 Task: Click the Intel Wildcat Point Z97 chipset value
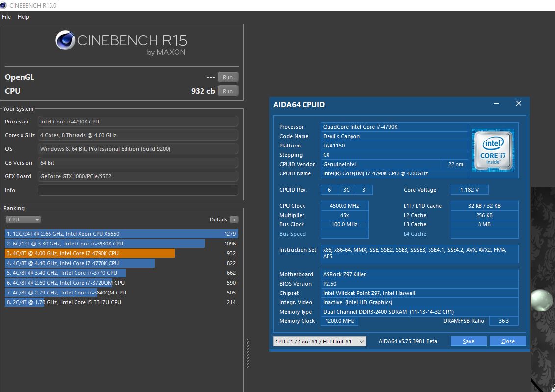(x=419, y=293)
